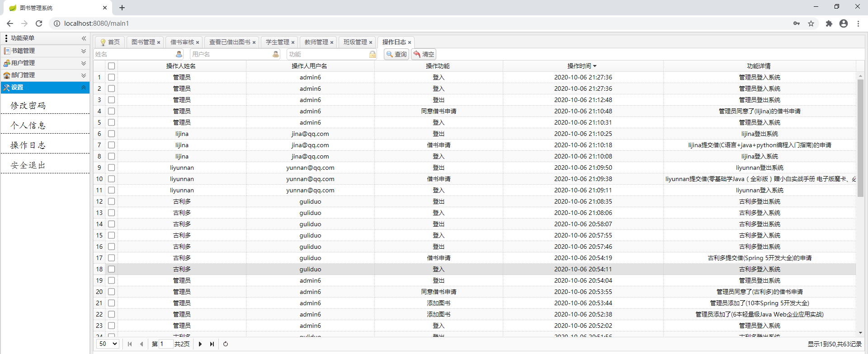Switch to the 借书审核 tab
Screen dimensions: 868x354
pyautogui.click(x=182, y=42)
